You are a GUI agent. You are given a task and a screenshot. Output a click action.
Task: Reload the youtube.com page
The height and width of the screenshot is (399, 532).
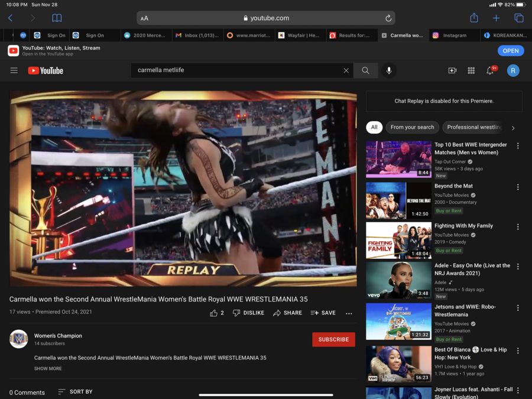pyautogui.click(x=388, y=18)
